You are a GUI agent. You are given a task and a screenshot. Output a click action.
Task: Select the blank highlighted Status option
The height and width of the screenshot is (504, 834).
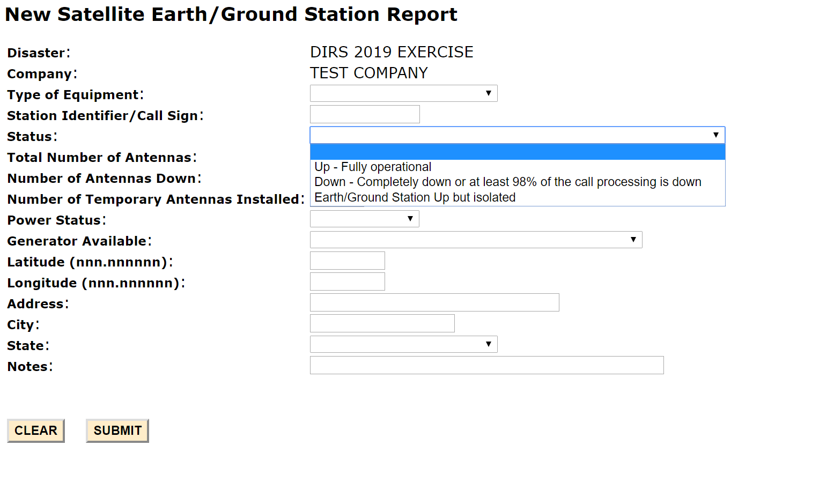click(517, 152)
